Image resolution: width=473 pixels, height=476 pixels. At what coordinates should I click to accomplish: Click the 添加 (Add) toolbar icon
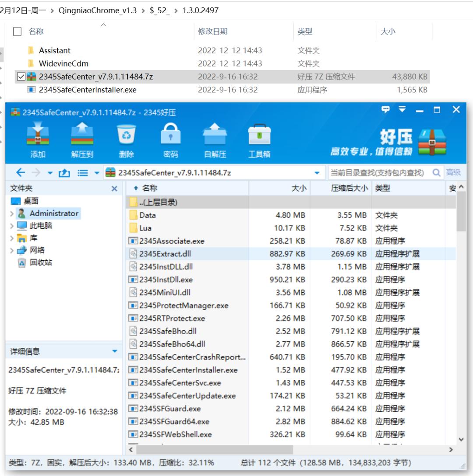click(37, 139)
